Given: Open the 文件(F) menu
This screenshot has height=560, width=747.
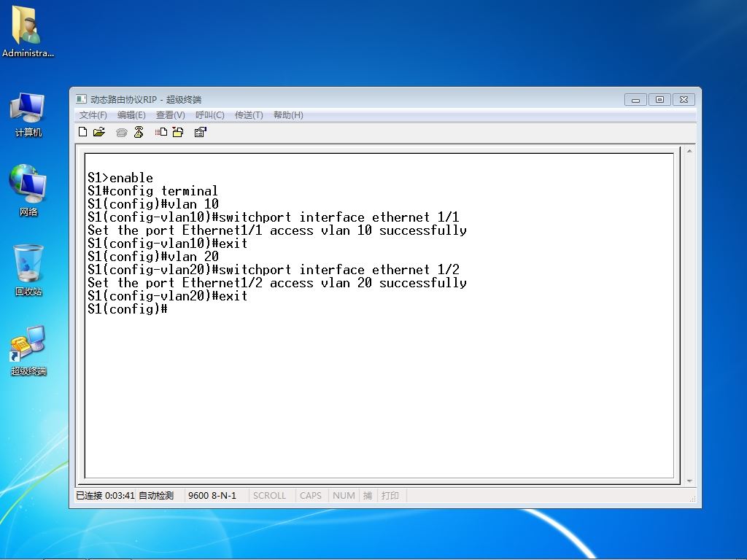Looking at the screenshot, I should tap(93, 114).
